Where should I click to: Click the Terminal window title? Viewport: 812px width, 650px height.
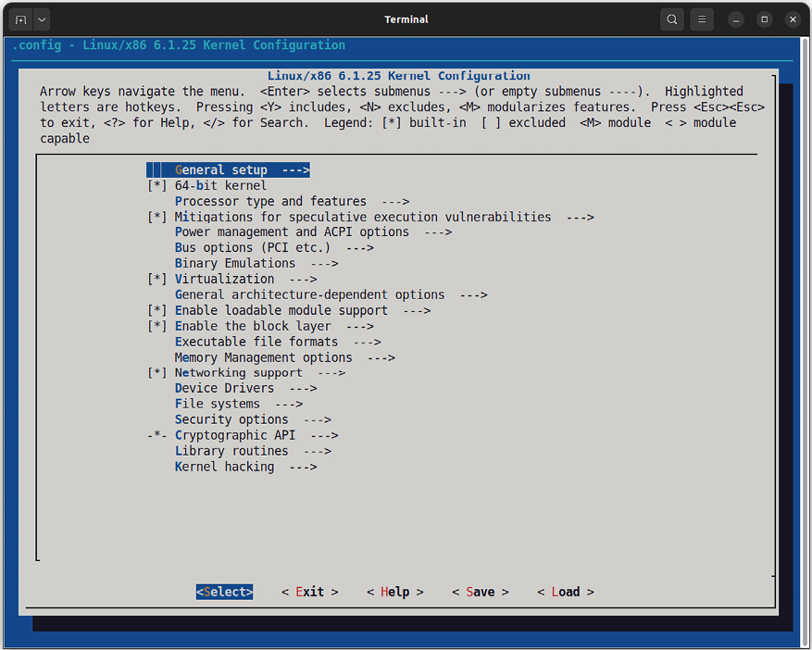[406, 19]
